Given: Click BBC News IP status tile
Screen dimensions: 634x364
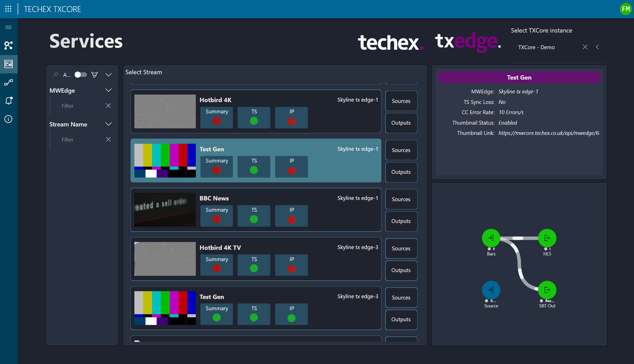Looking at the screenshot, I should click(x=292, y=216).
